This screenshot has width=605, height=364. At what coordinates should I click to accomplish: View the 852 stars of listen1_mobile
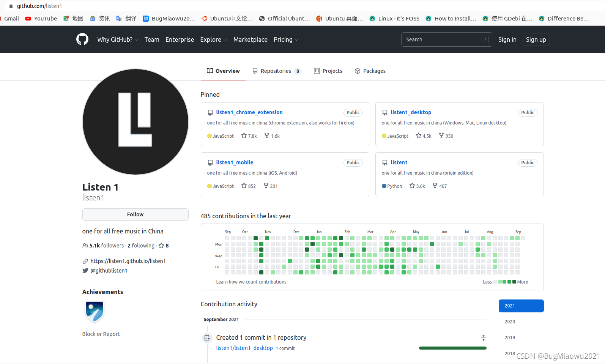pyautogui.click(x=249, y=186)
